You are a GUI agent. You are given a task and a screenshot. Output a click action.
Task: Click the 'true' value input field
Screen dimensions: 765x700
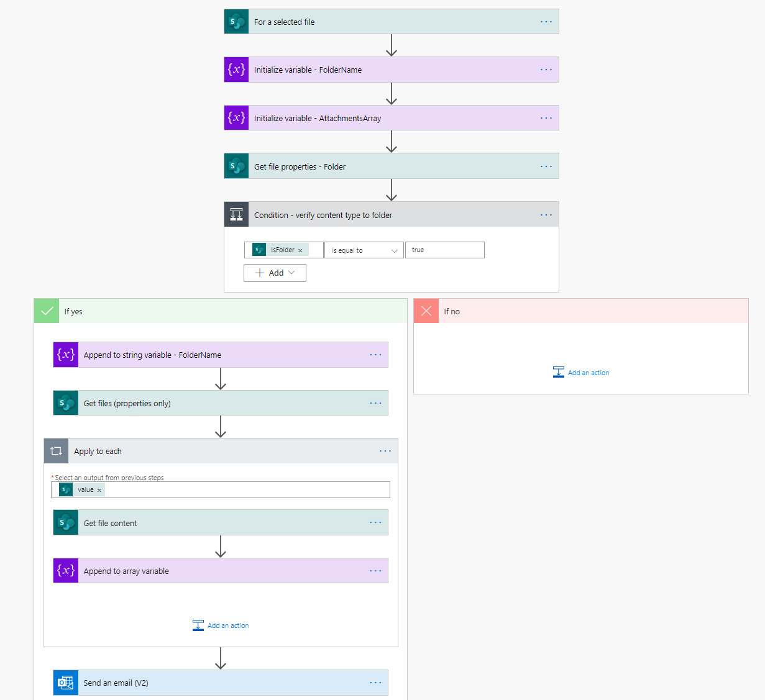pyautogui.click(x=444, y=250)
